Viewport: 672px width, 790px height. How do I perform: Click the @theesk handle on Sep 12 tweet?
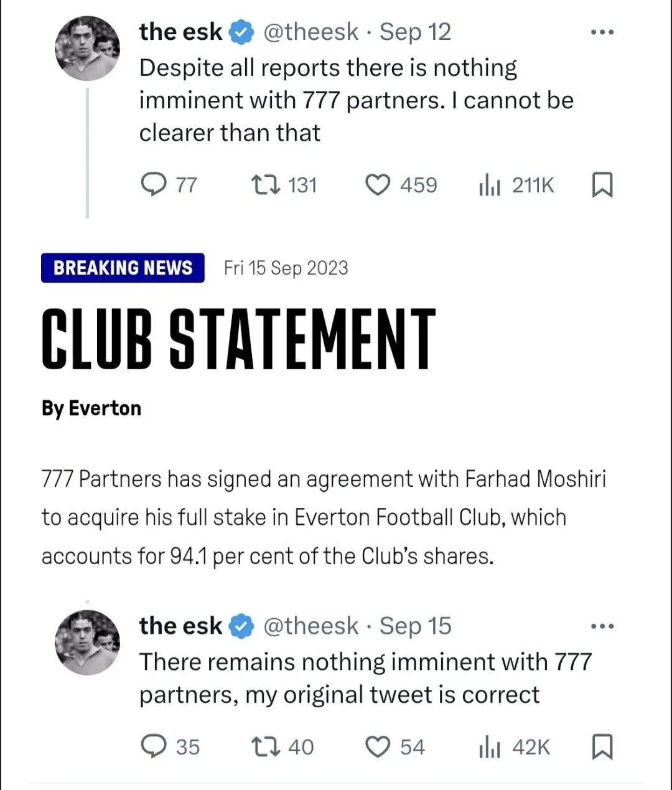pyautogui.click(x=311, y=32)
